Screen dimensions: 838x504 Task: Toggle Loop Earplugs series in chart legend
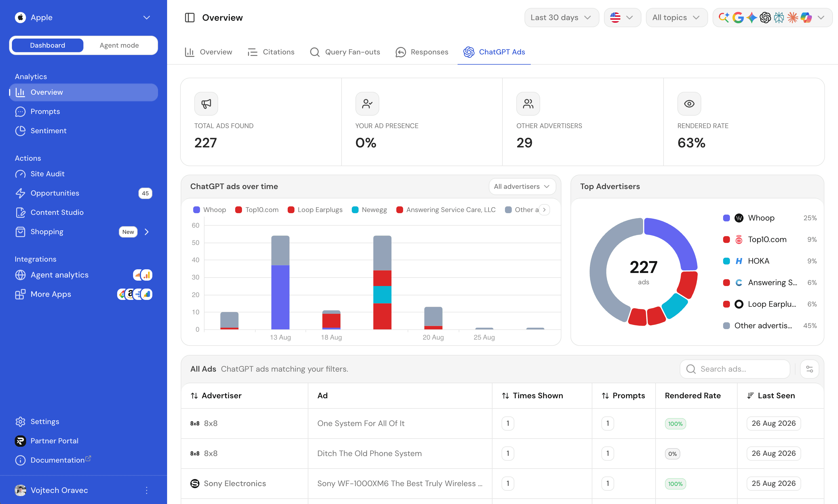point(315,209)
